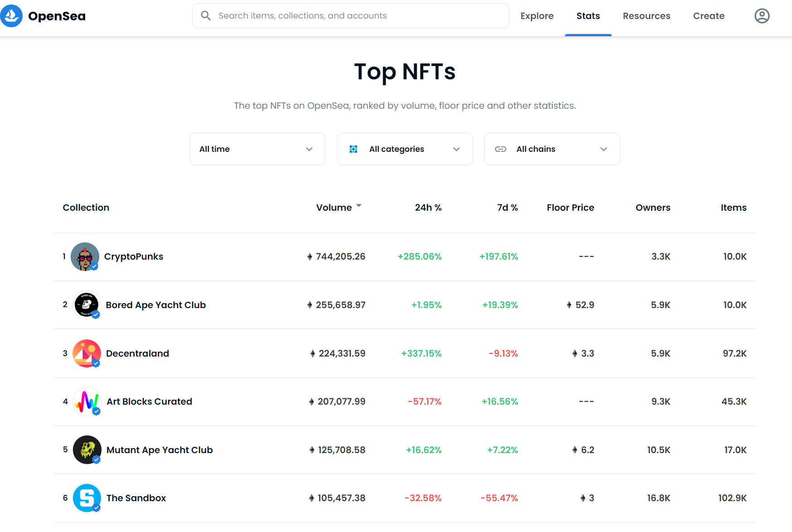Sort by the Volume column header
792x532 pixels.
334,208
